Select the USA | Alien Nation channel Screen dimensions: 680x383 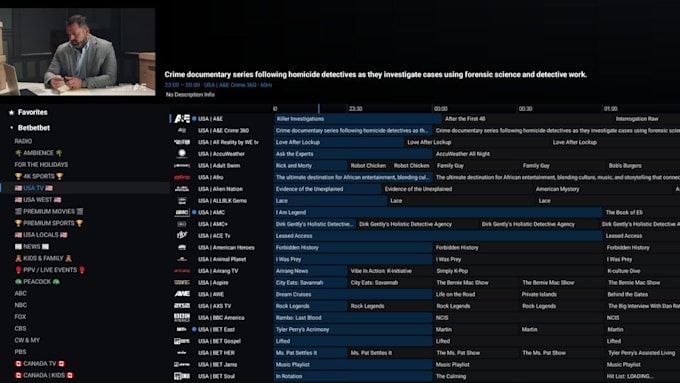(221, 189)
